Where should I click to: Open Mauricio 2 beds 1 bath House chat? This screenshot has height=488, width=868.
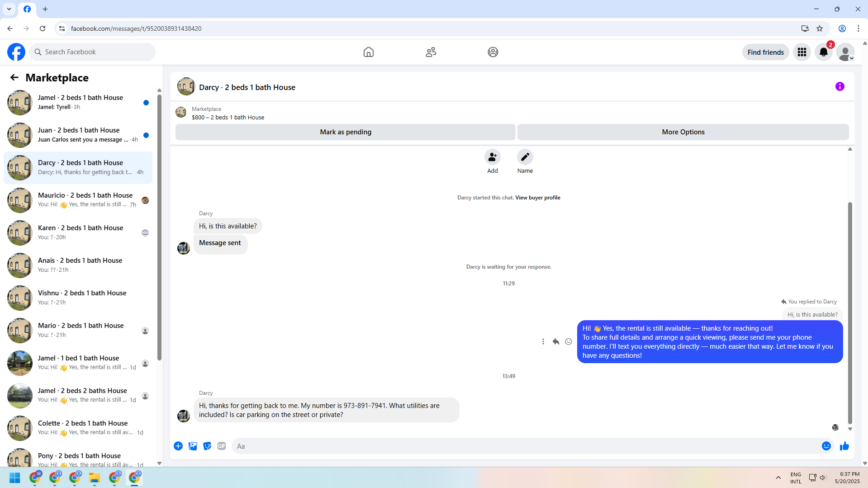(x=78, y=200)
